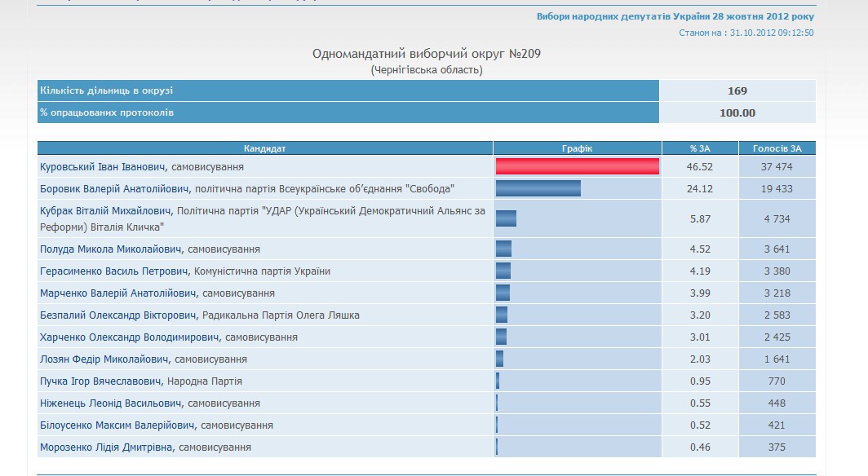Select Білоусенко Максим Валерійович
This screenshot has width=868, height=476.
point(117,425)
